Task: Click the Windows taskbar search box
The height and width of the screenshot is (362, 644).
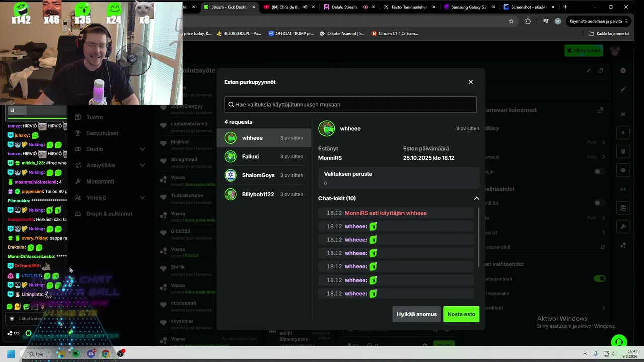Action: [37, 354]
